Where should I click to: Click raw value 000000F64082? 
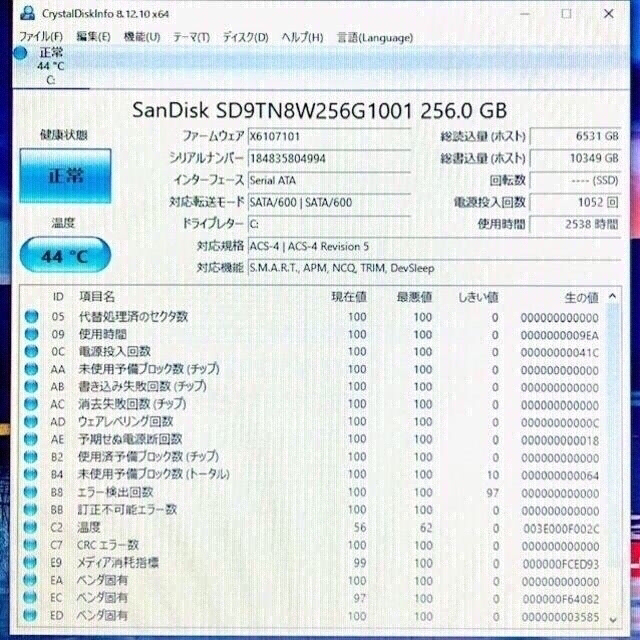[561, 599]
